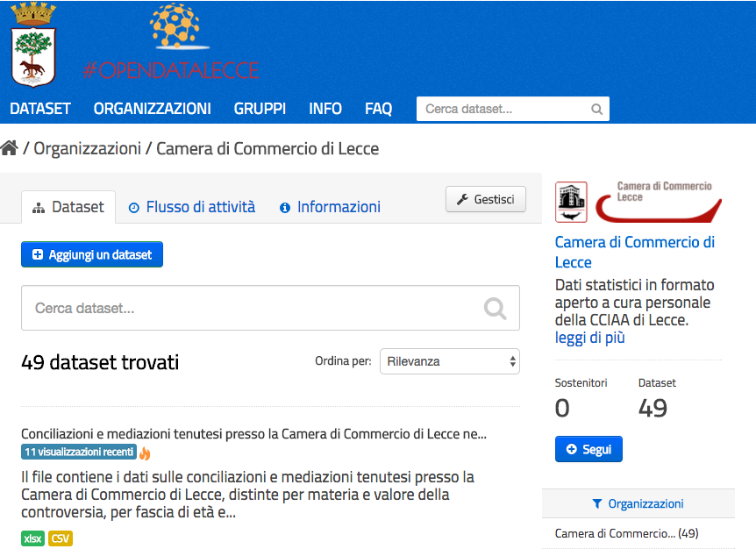Open Camera di Commercio di Lecce breadcrumb
Viewport: 756px width, 556px height.
point(267,148)
